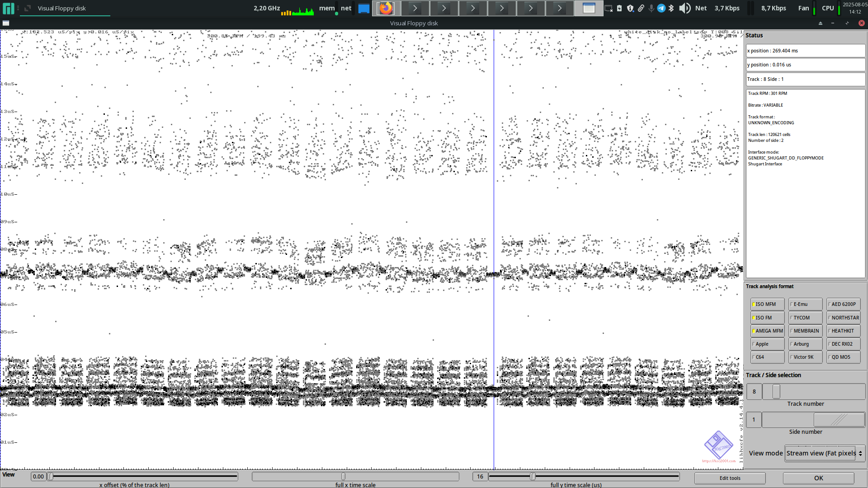Click the Firefox taskbar icon
The height and width of the screenshot is (488, 868).
[386, 8]
